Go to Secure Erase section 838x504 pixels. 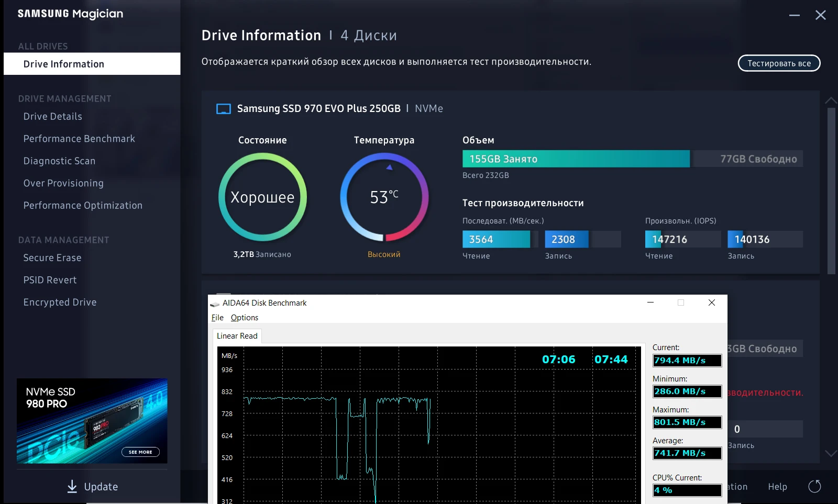52,258
